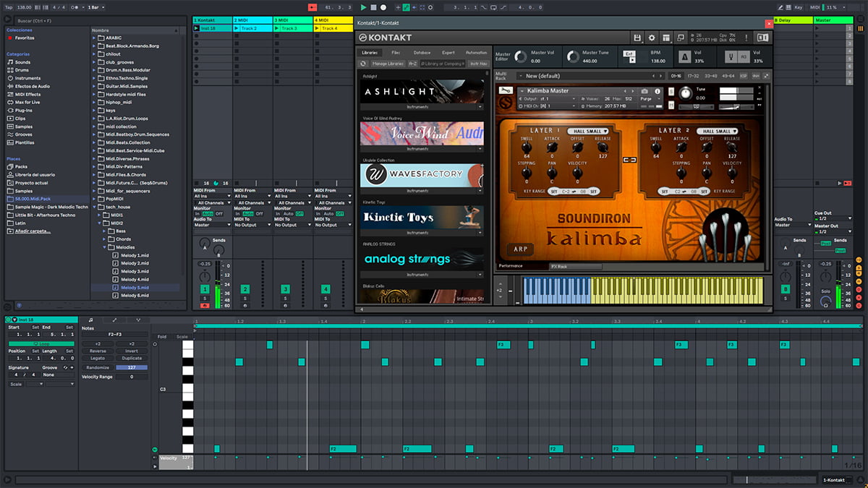Screen dimensions: 868x488
Task: Open the Ashlight library thumbnail
Action: pyautogui.click(x=422, y=92)
